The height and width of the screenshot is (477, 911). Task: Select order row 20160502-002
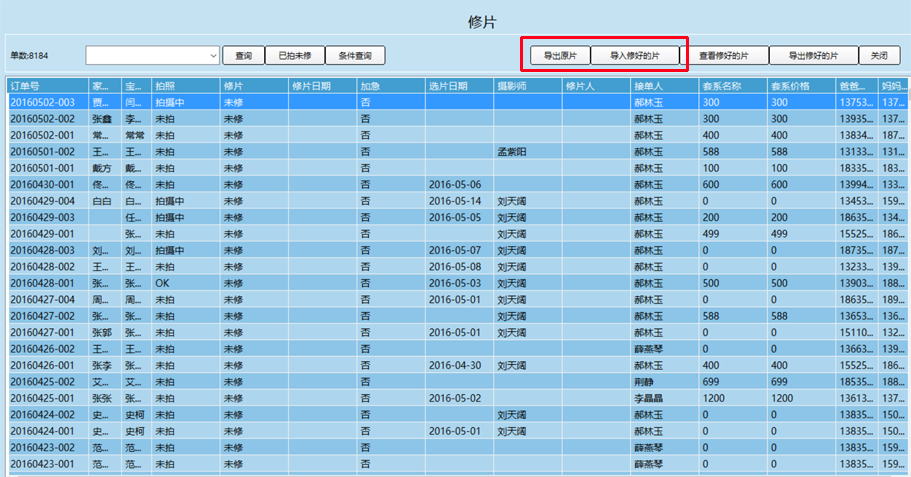pyautogui.click(x=457, y=119)
